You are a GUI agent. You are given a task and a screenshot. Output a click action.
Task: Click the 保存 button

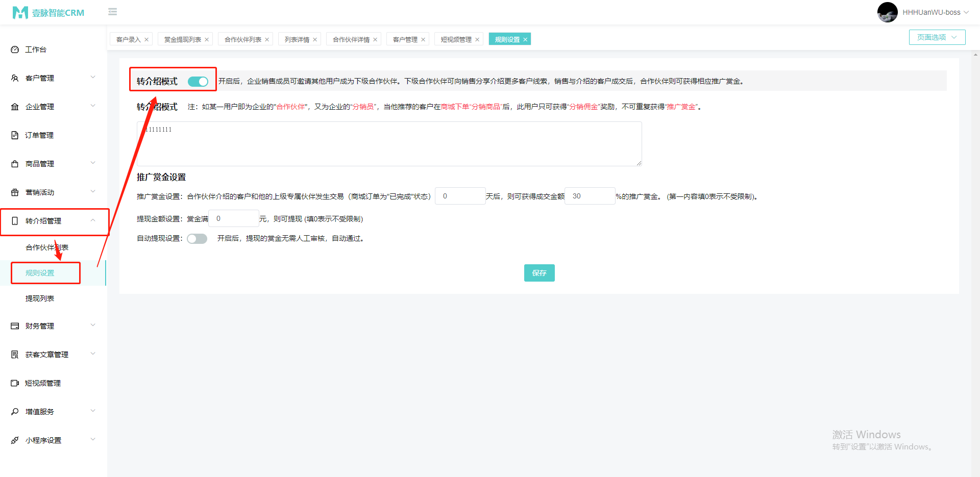[x=539, y=272]
